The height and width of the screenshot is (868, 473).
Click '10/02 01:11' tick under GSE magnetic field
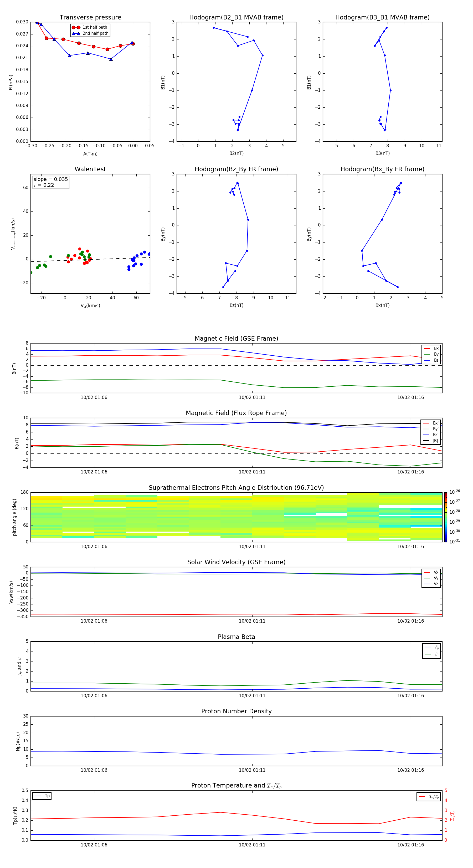tap(252, 398)
